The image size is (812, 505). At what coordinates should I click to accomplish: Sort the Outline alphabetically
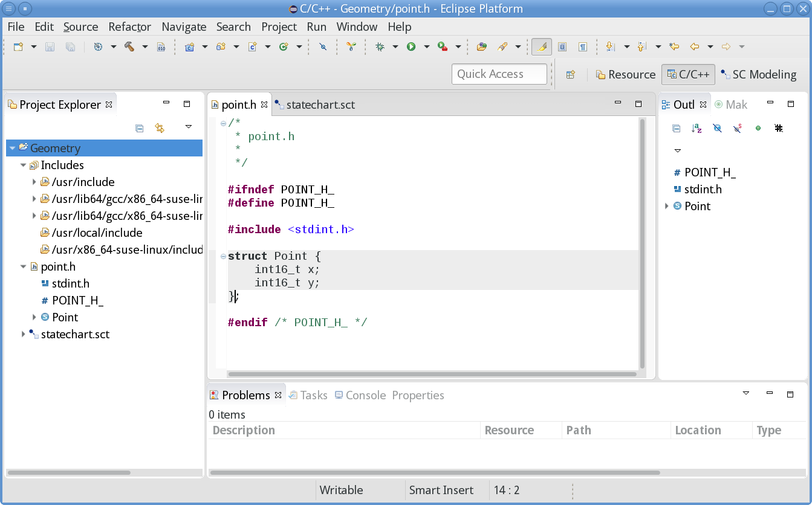(697, 128)
